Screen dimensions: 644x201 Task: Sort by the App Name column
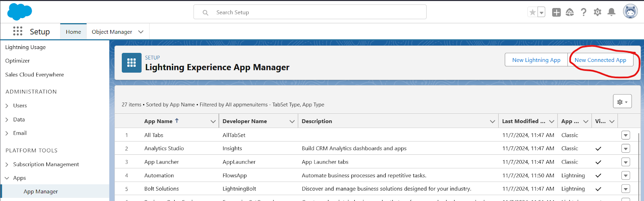(x=158, y=121)
